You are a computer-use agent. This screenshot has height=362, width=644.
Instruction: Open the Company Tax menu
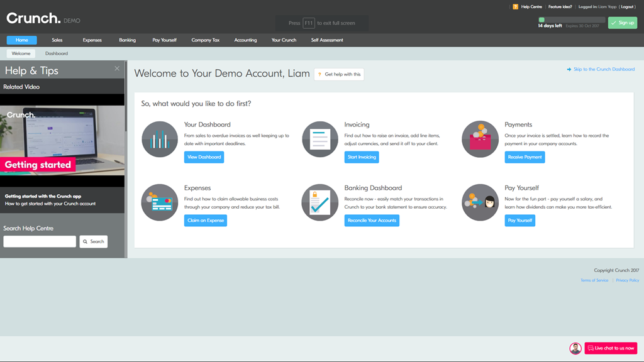tap(206, 40)
